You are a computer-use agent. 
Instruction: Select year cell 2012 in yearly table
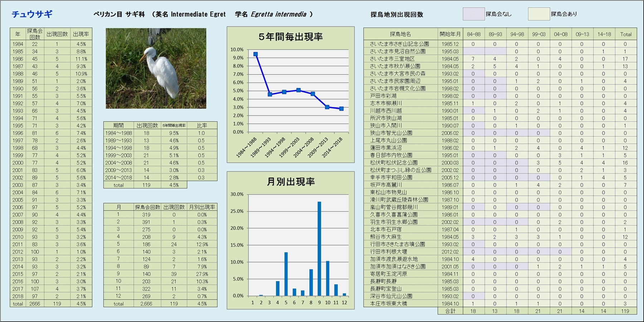18,252
